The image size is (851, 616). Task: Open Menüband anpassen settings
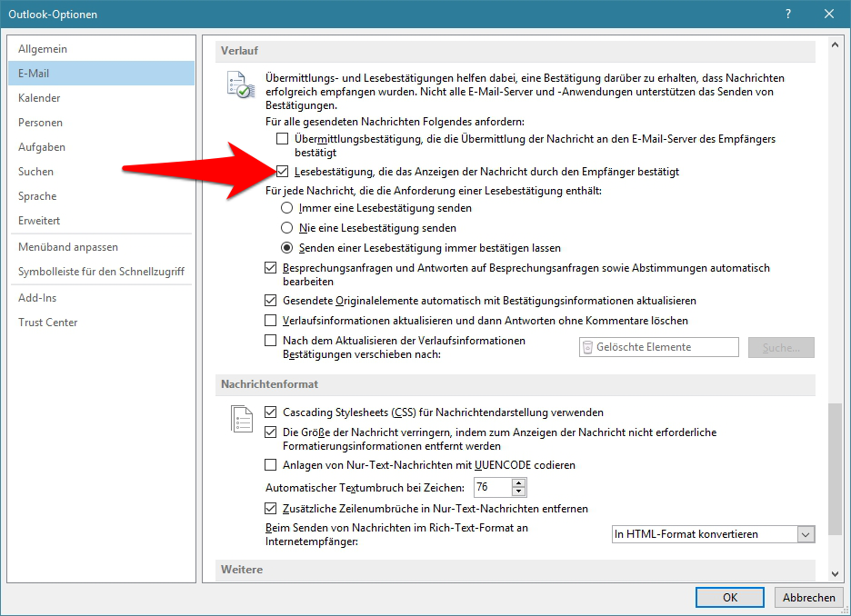click(102, 247)
